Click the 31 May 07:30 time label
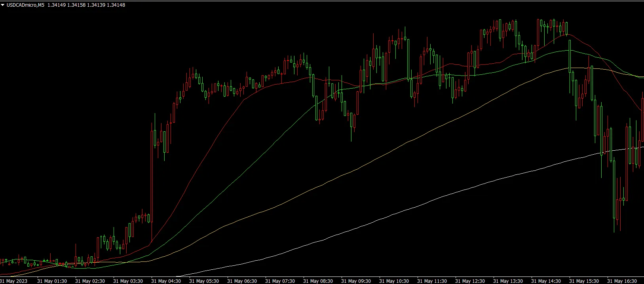This screenshot has height=284, width=644. point(280,281)
